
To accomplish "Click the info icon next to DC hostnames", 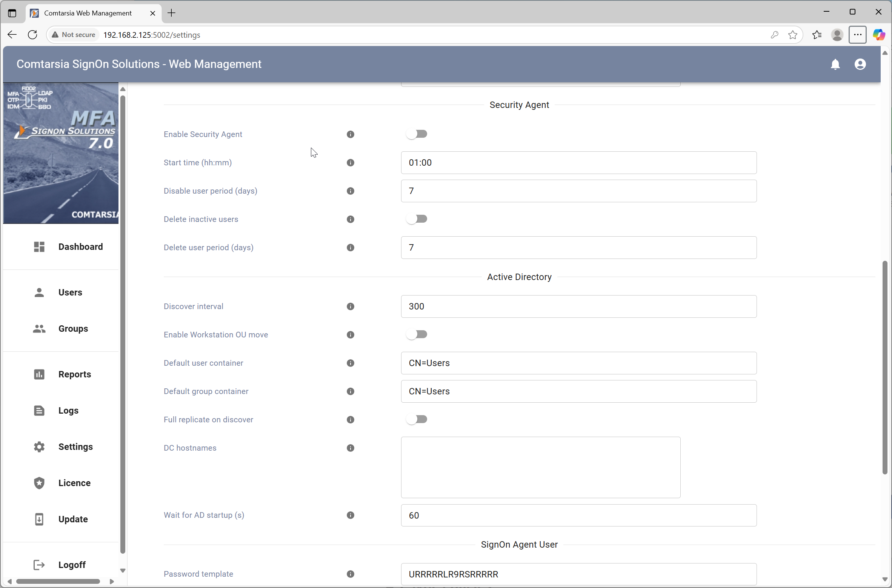I will [350, 448].
